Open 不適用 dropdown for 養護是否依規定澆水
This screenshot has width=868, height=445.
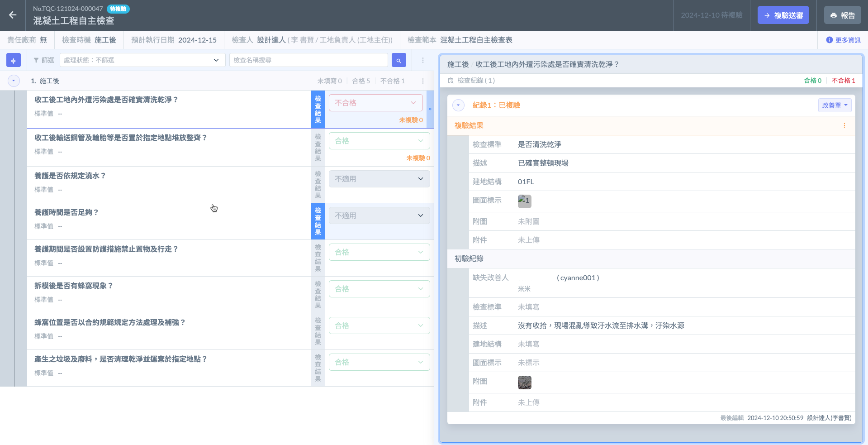379,179
